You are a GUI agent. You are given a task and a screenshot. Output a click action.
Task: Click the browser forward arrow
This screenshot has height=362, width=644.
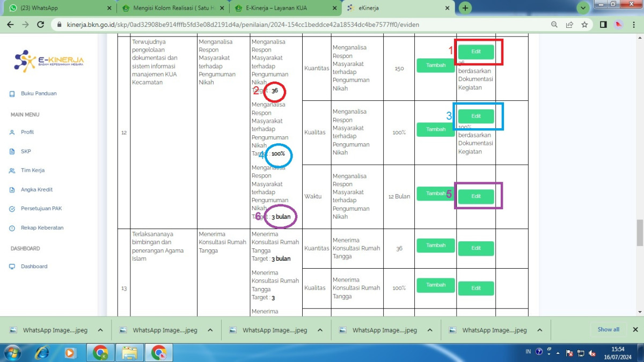[25, 25]
